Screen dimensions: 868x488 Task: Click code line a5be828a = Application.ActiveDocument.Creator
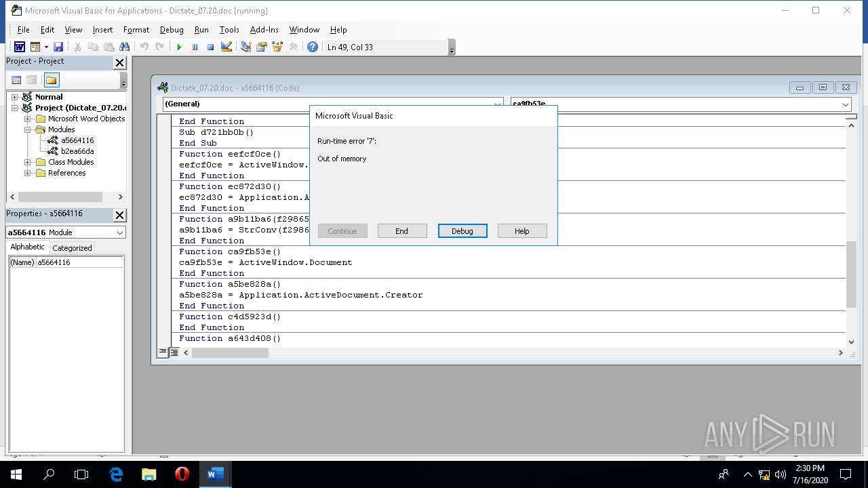point(301,295)
